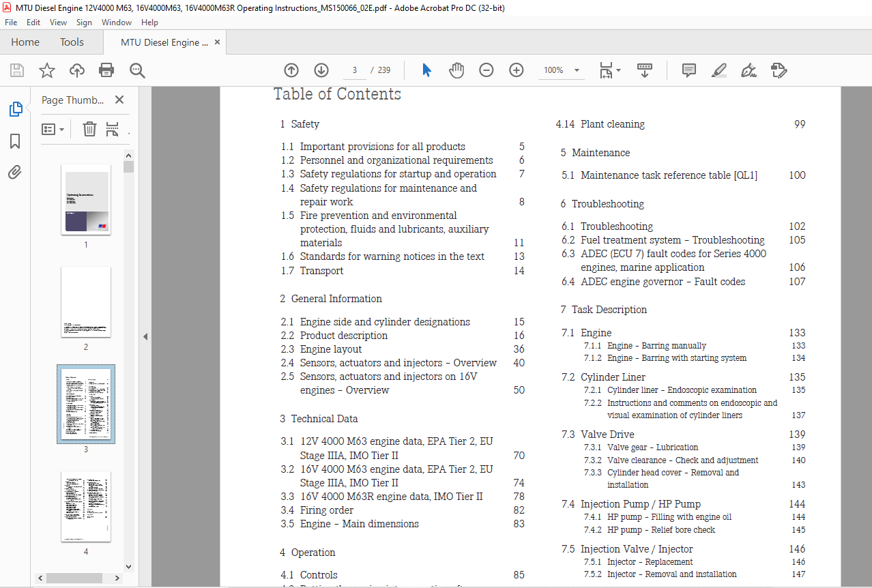Select the page 2 thumbnail
The width and height of the screenshot is (872, 588).
tap(86, 302)
